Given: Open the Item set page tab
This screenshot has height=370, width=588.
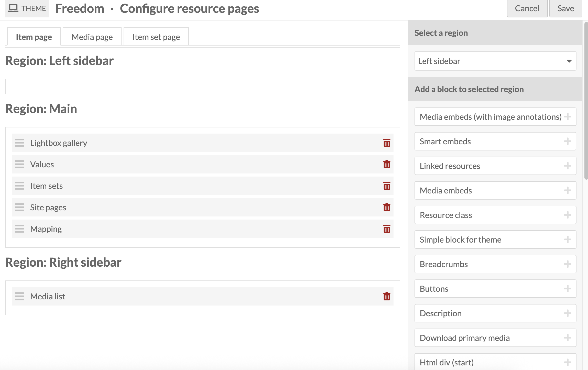Looking at the screenshot, I should point(156,37).
